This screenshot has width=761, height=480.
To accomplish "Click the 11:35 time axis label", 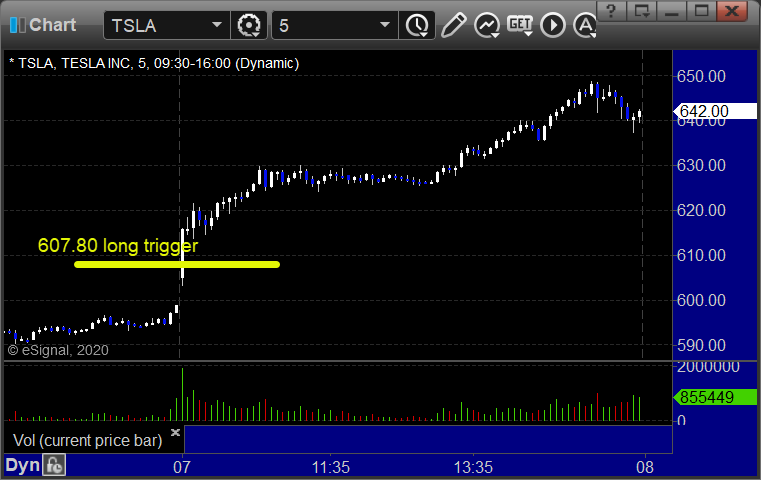I will 331,467.
